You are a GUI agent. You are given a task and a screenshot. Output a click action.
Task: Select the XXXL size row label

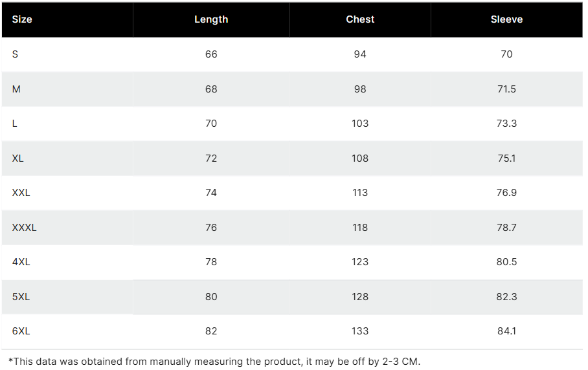(x=24, y=228)
